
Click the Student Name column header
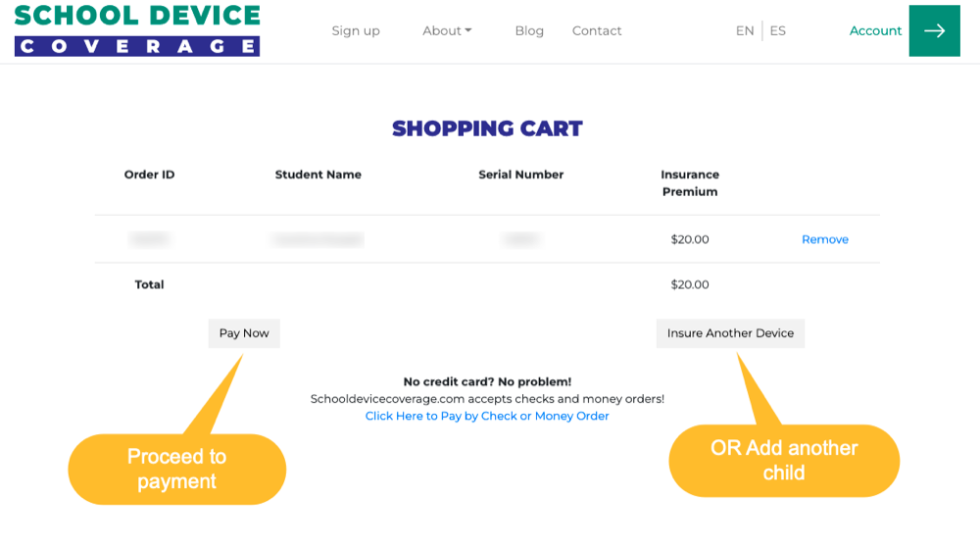click(318, 175)
